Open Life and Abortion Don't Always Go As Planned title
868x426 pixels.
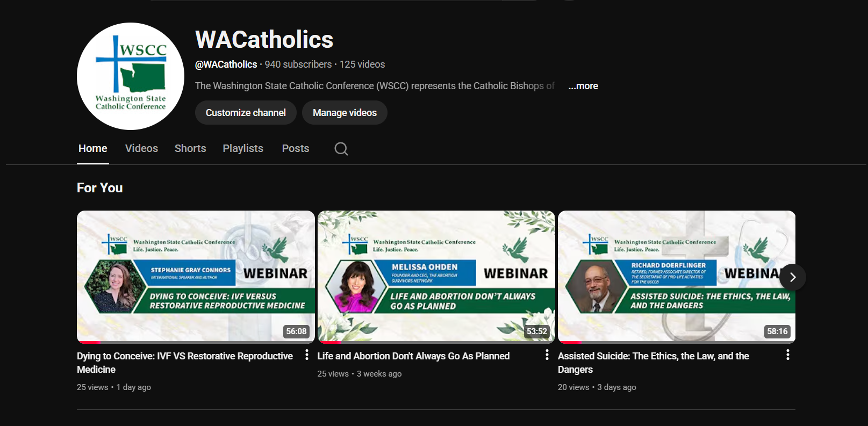(x=413, y=356)
